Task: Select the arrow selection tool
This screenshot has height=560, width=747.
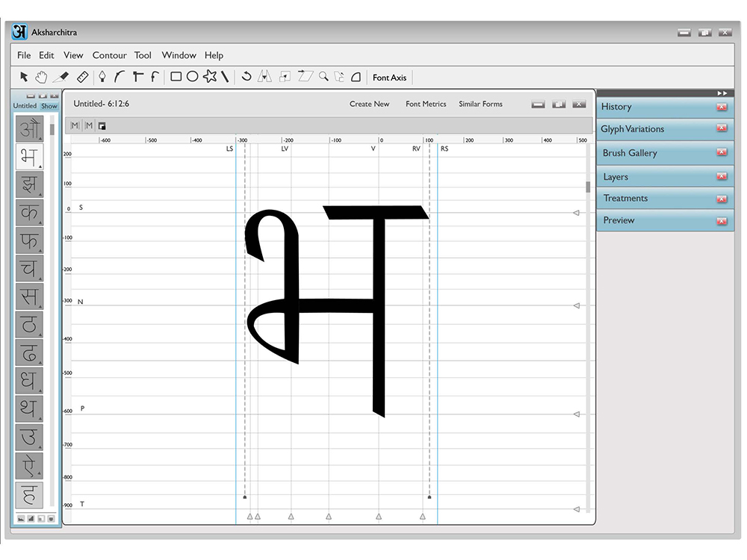Action: tap(24, 77)
